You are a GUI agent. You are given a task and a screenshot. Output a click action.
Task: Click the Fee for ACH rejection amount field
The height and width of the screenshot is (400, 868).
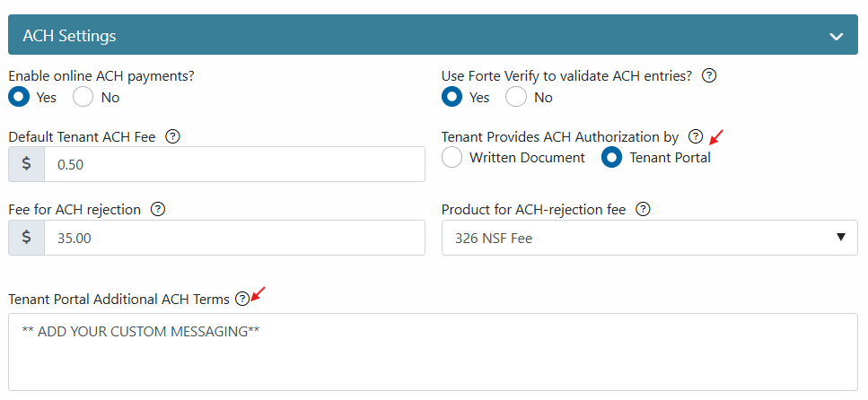(234, 238)
